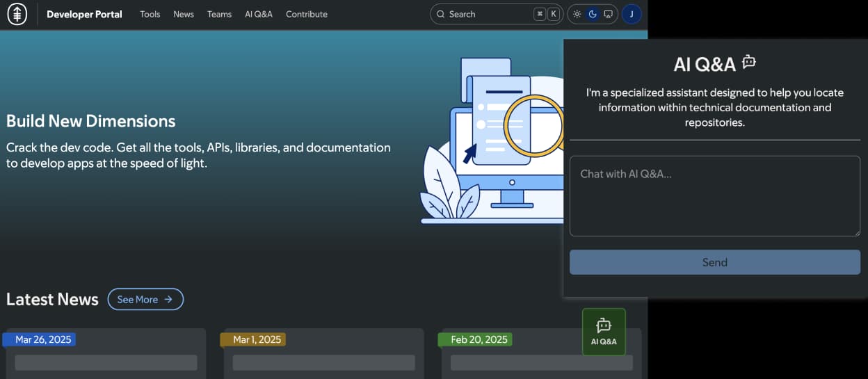Click the Latest News heading
The width and height of the screenshot is (868, 379).
52,299
